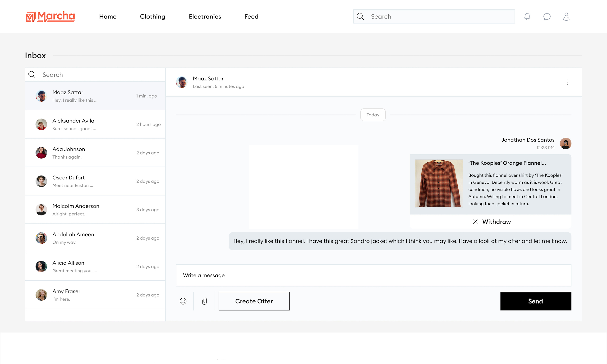Send the message

tap(536, 301)
